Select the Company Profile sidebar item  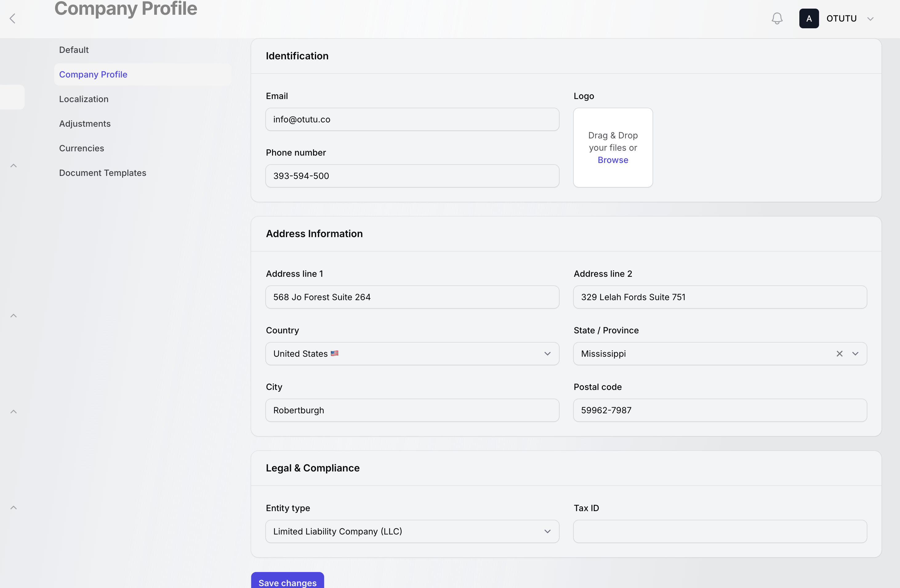pos(93,74)
